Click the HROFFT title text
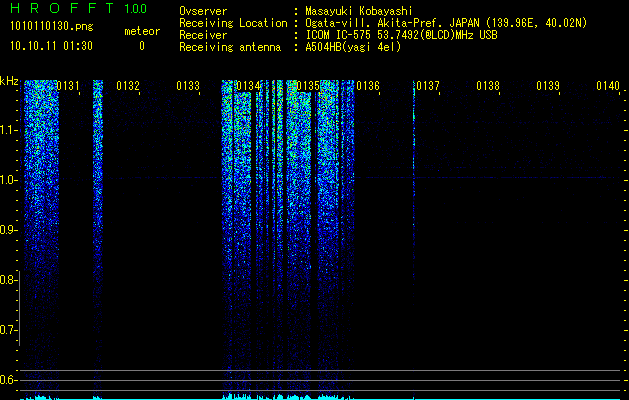The height and width of the screenshot is (400, 629). 62,8
